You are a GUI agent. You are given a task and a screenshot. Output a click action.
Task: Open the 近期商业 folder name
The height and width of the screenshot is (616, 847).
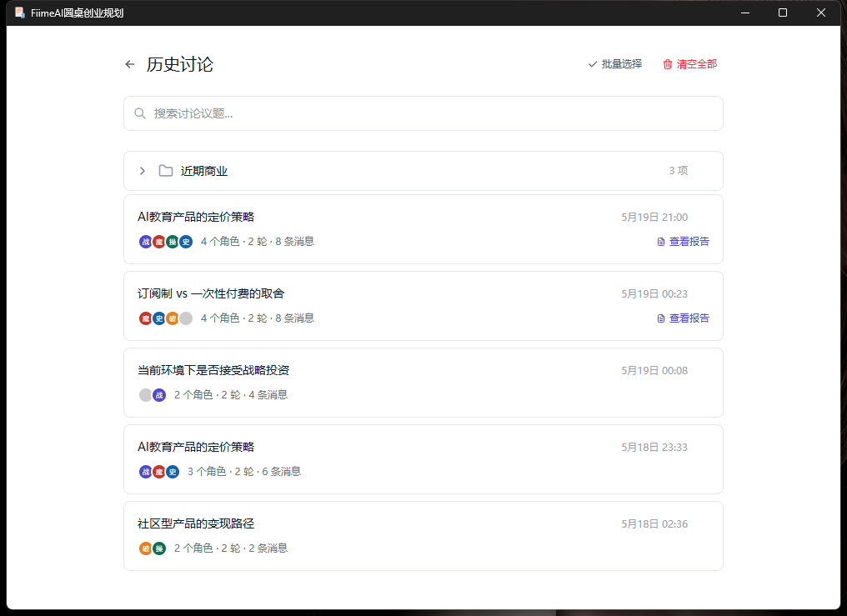[x=203, y=171]
